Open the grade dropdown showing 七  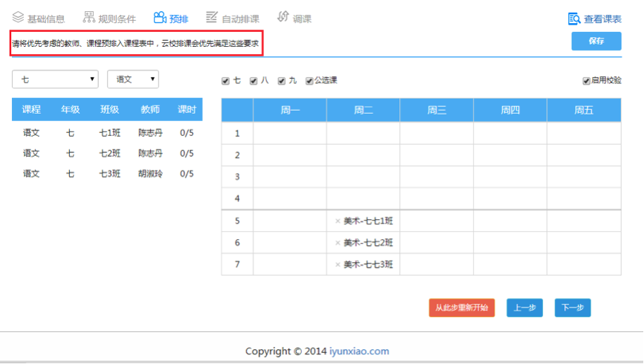pos(55,79)
